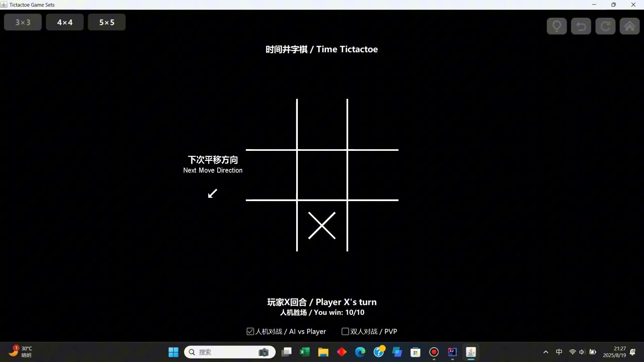Click Java app icon in taskbar

471,352
